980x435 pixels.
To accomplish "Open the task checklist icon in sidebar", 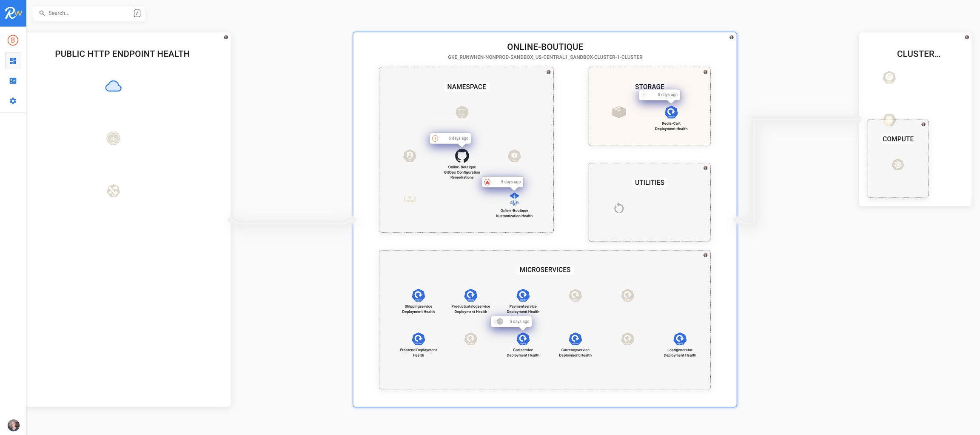I will pyautogui.click(x=13, y=81).
